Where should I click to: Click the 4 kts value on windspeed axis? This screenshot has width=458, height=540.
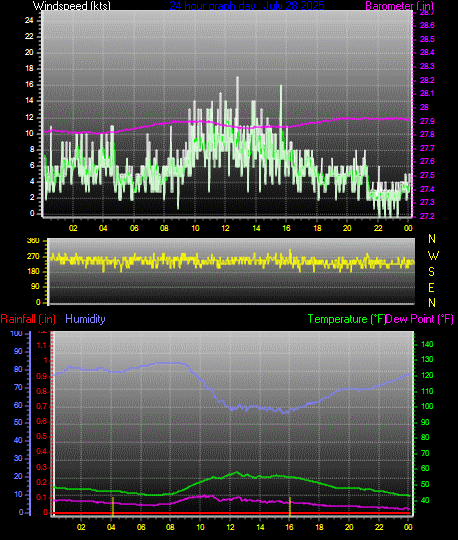(x=32, y=181)
